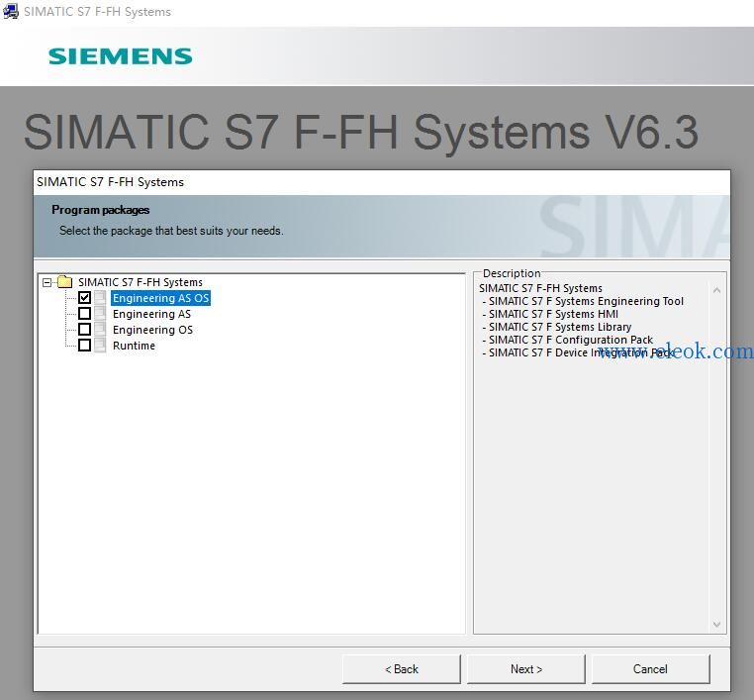
Task: Cancel the installation setup
Action: 651,669
